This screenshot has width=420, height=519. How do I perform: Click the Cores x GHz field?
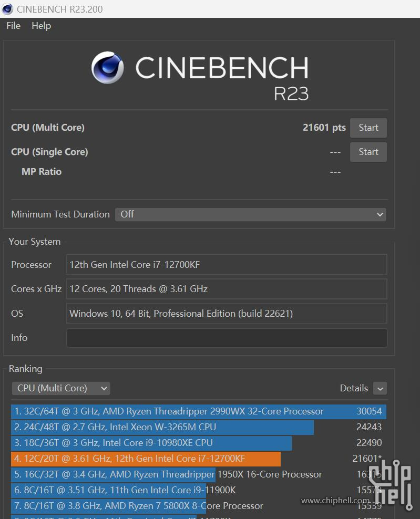227,289
